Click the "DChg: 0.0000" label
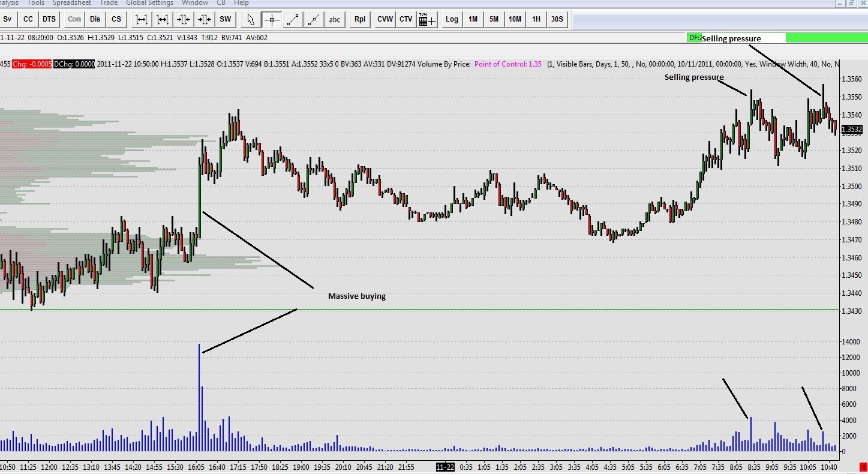 pyautogui.click(x=74, y=64)
